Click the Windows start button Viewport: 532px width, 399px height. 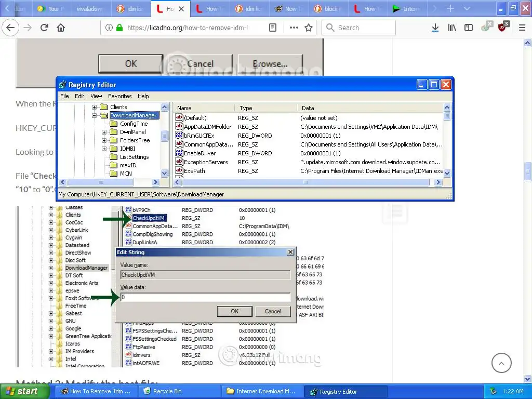coord(24,391)
